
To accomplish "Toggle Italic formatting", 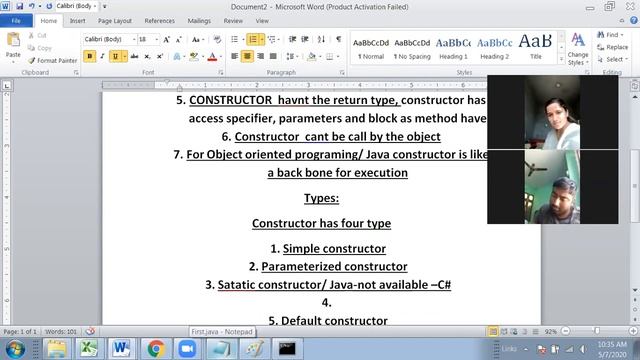I will pos(102,56).
